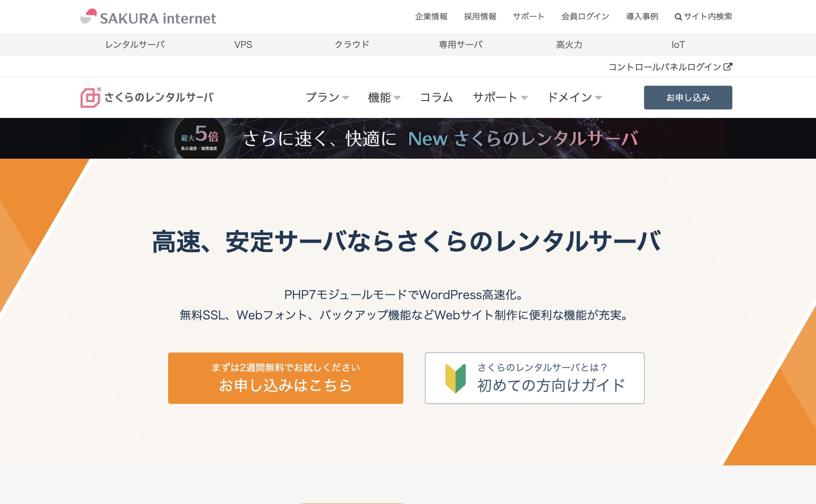This screenshot has height=504, width=816.
Task: Open 採用情報 link
Action: tap(480, 17)
